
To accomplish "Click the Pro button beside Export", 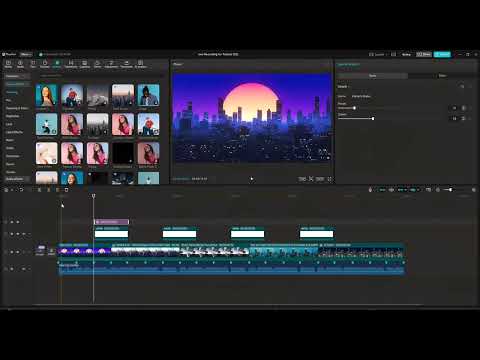I will (424, 54).
